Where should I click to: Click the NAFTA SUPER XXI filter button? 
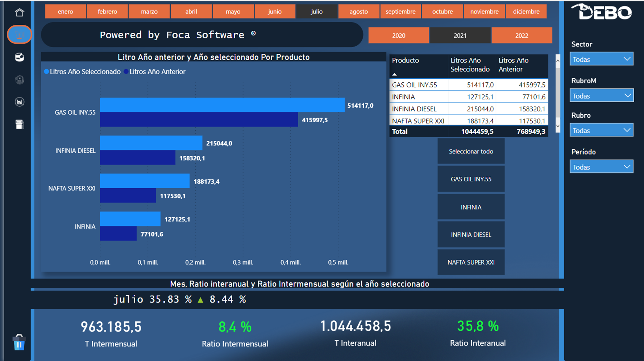[471, 262]
